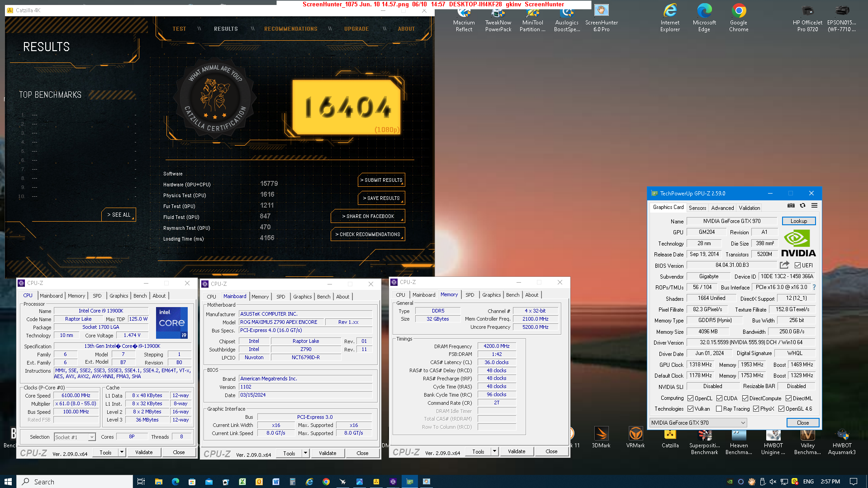Toggle the DirectML checkbox
868x488 pixels.
[788, 398]
